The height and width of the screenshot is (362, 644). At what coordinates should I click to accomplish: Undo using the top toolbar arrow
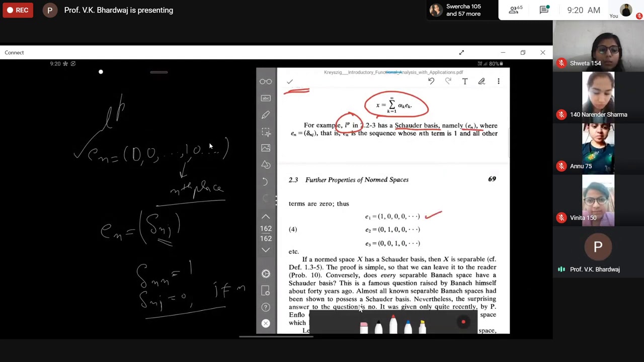[431, 81]
